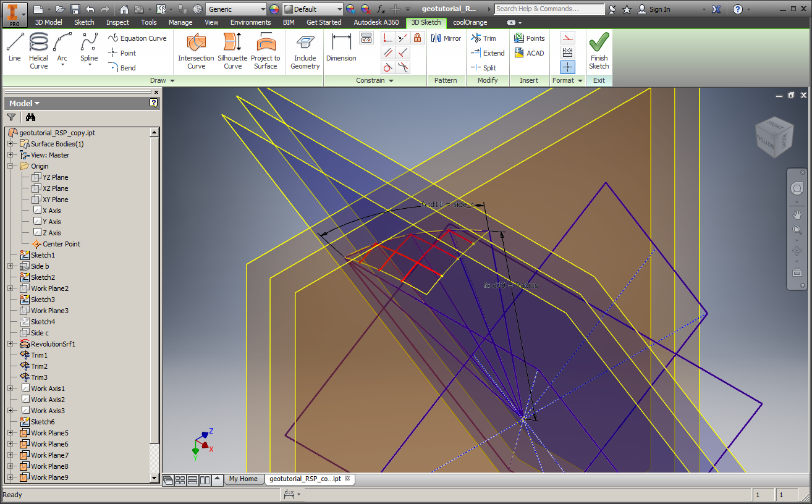The image size is (812, 504).
Task: Split a sketch curve
Action: [483, 68]
